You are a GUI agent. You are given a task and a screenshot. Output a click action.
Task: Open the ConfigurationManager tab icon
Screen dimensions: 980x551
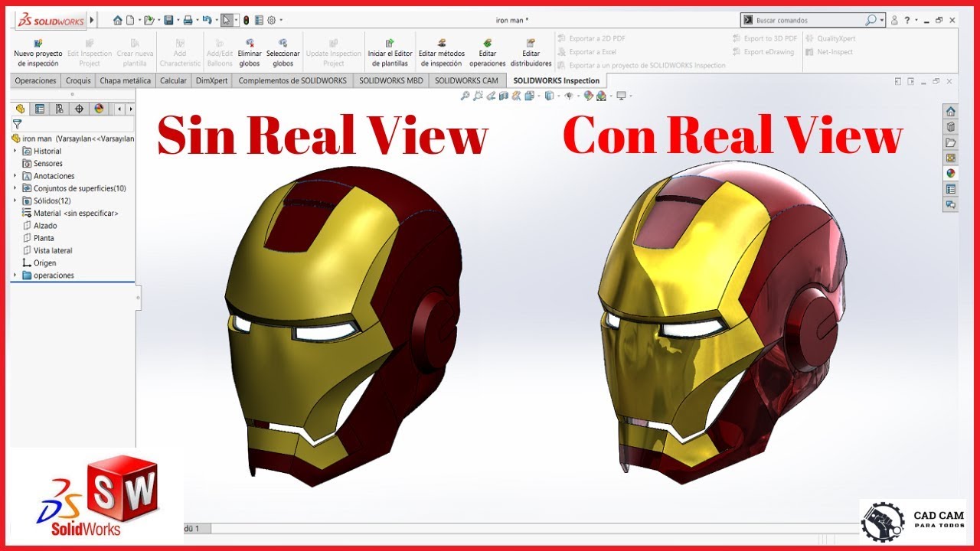tap(60, 109)
